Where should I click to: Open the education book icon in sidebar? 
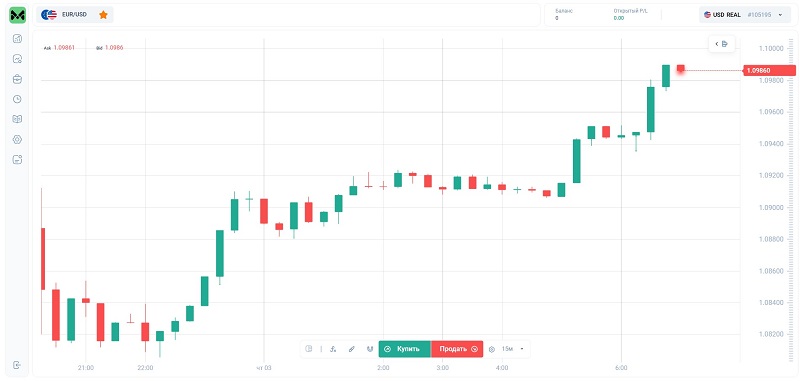click(x=17, y=119)
